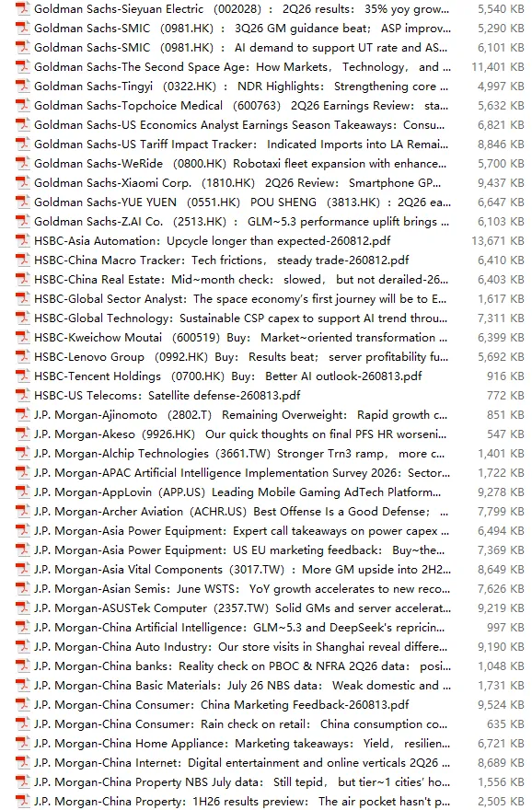Select J.P. Morgan-China Consumer Rain check file
532x810 pixels.
[241, 723]
